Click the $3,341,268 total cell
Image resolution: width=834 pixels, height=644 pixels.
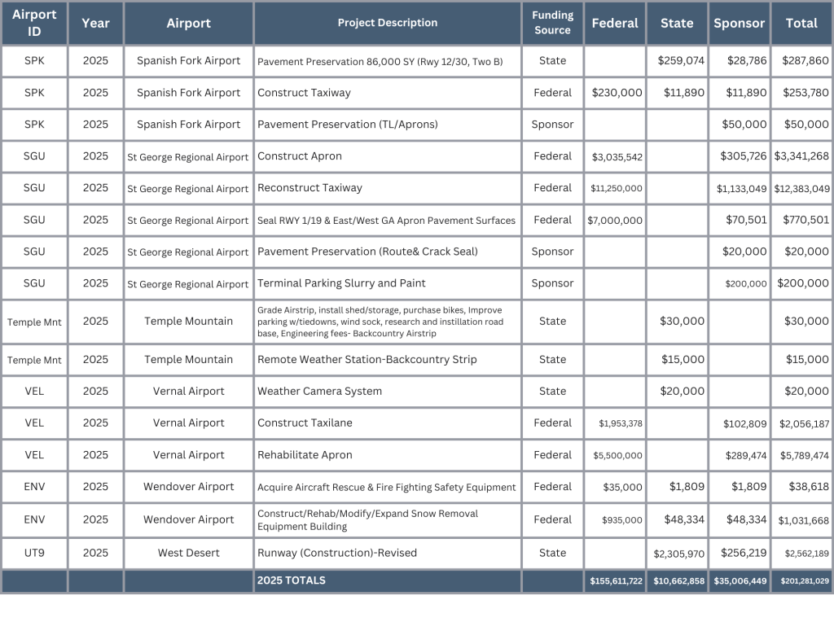[801, 156]
